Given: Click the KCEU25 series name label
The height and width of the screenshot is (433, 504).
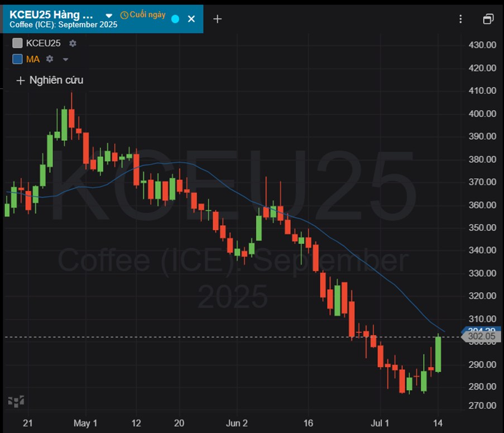Looking at the screenshot, I should (x=43, y=43).
